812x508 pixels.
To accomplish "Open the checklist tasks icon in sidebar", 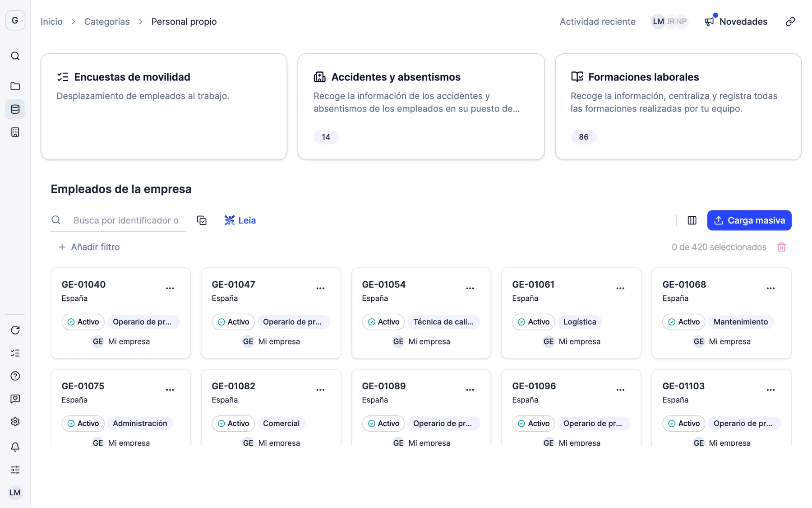I will click(x=15, y=353).
